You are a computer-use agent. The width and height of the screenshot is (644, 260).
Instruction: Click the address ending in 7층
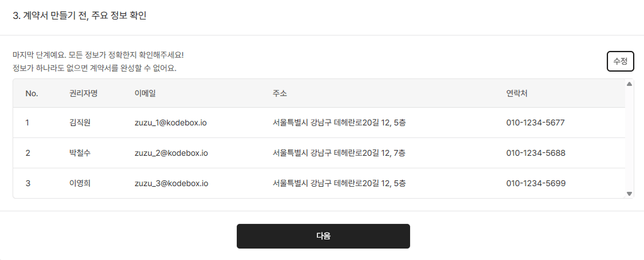pos(339,153)
